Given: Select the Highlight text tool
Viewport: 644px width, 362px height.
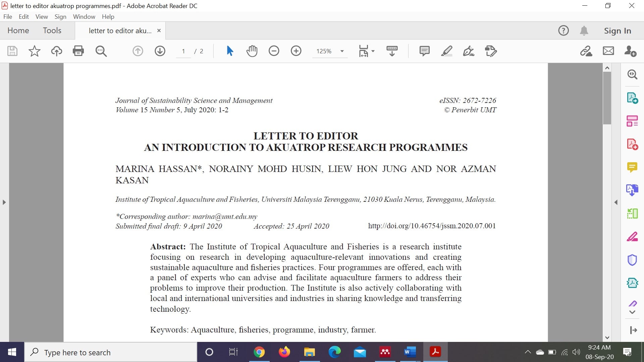Looking at the screenshot, I should 446,51.
